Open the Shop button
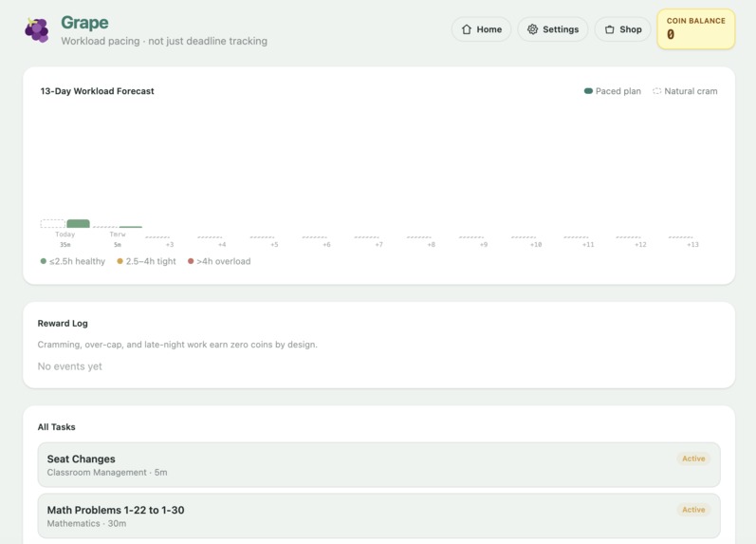The image size is (756, 544). click(x=622, y=29)
